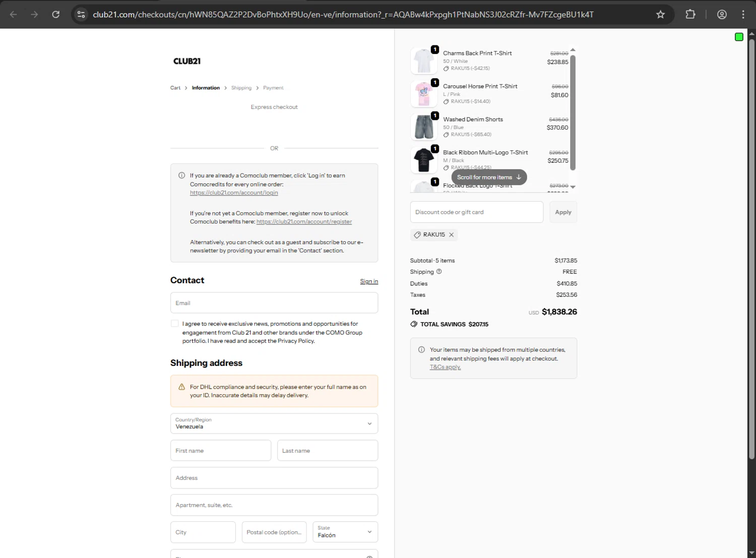The image size is (756, 558).
Task: Open Chrome three-dot menu
Action: tap(743, 15)
